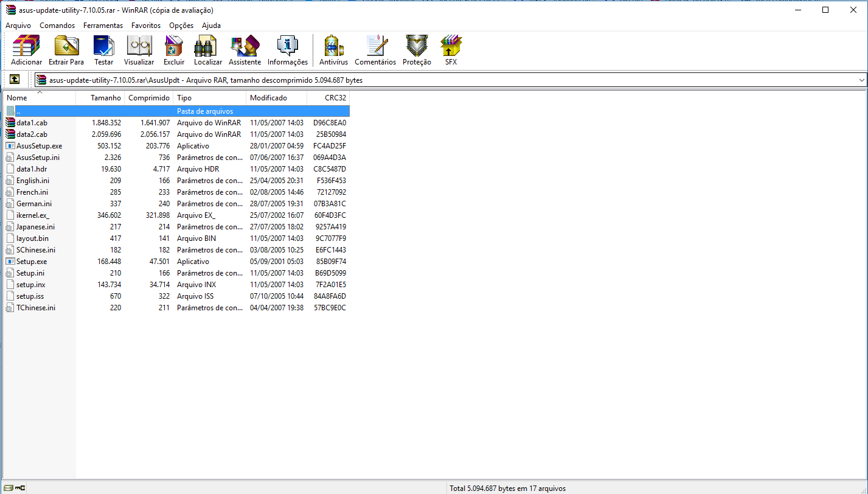Select the data1.hdr file name
This screenshot has width=868, height=494.
32,169
